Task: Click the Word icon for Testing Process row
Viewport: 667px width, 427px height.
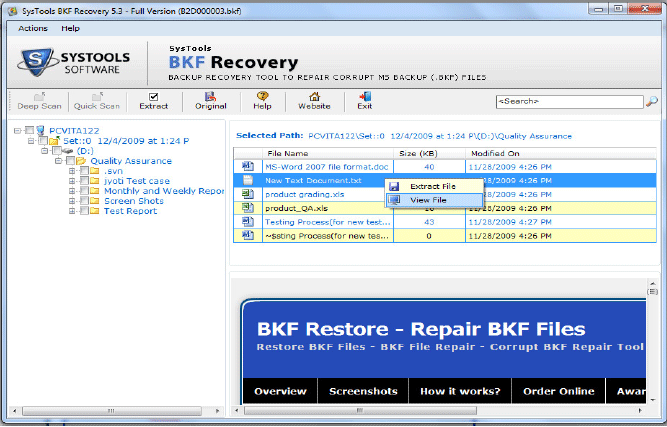Action: point(248,222)
